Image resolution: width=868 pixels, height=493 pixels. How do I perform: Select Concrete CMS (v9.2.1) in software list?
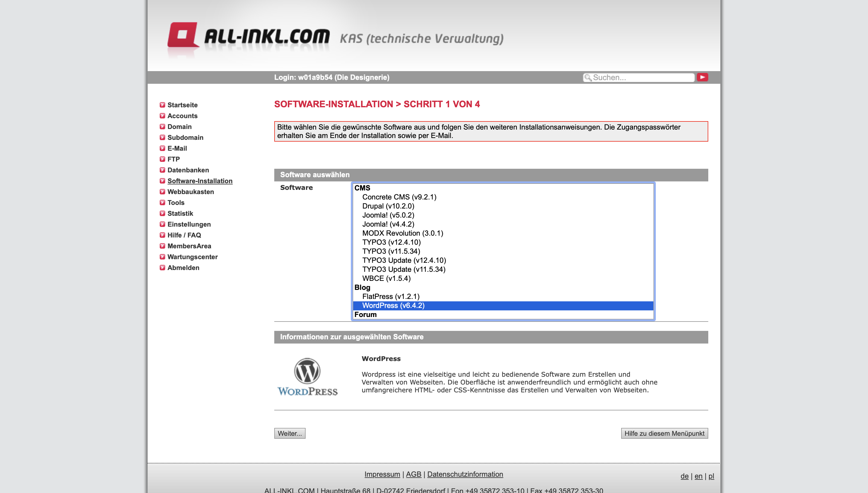coord(503,197)
